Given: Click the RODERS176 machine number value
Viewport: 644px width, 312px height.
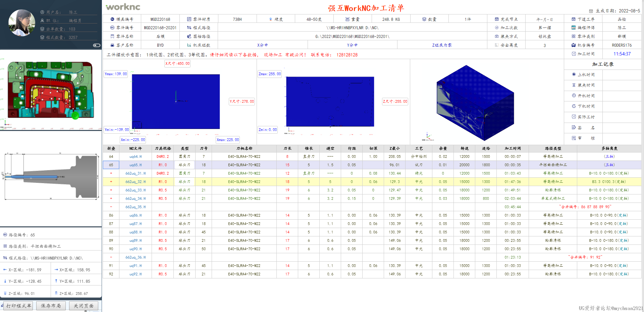Looking at the screenshot, I should pyautogui.click(x=622, y=45).
